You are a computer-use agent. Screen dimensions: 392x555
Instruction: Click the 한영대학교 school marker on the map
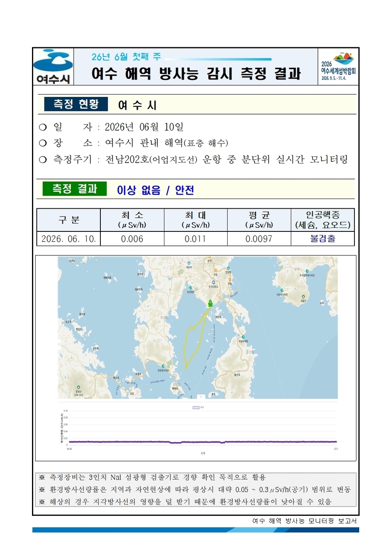[214, 282]
